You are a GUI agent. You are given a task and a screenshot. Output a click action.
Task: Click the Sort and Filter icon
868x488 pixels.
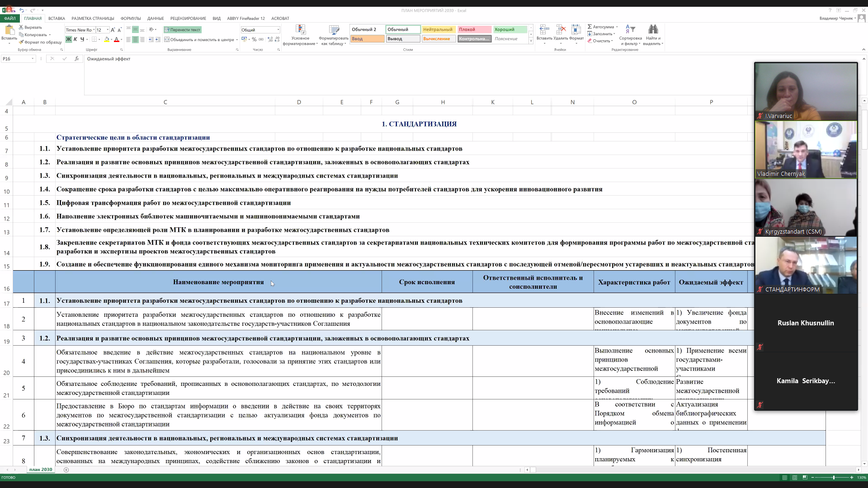click(630, 30)
